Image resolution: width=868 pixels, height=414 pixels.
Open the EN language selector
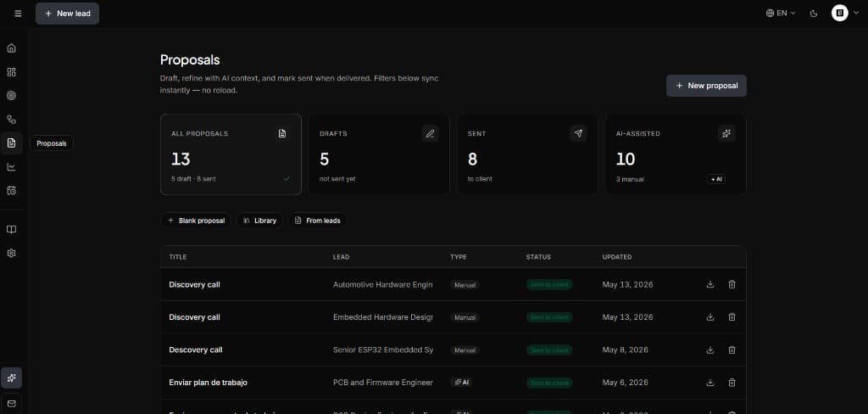coord(781,14)
